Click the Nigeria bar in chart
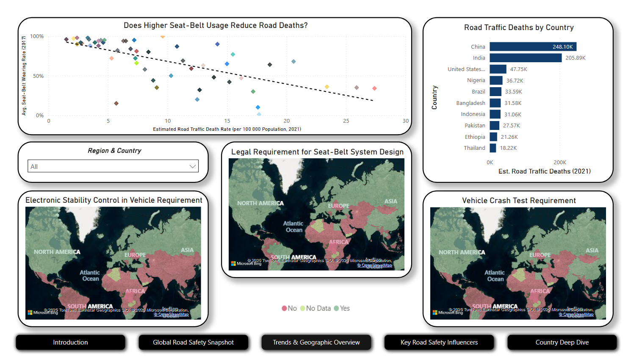The height and width of the screenshot is (364, 631). point(496,80)
